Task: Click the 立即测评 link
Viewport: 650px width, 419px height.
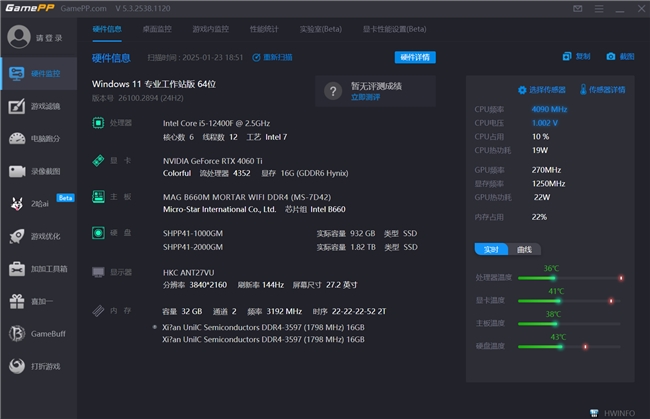Action: pos(365,97)
